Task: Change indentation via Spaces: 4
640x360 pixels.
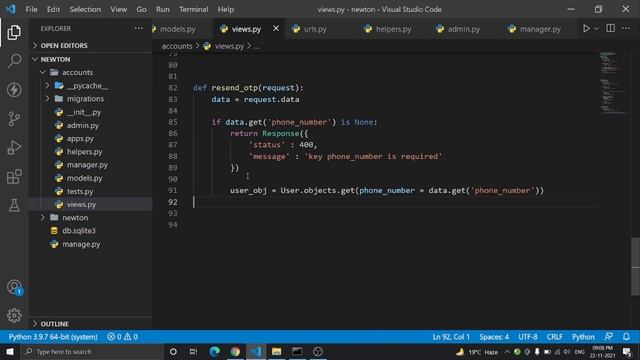Action: [494, 337]
